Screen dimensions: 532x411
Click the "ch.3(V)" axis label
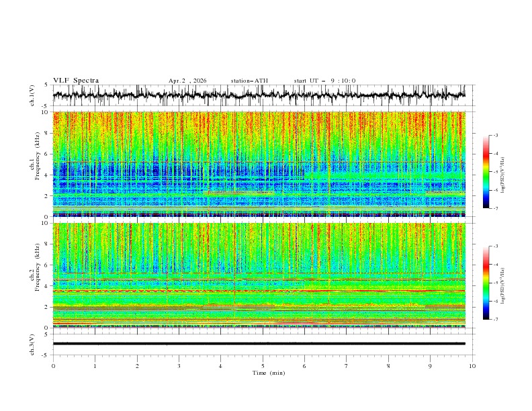click(x=32, y=345)
